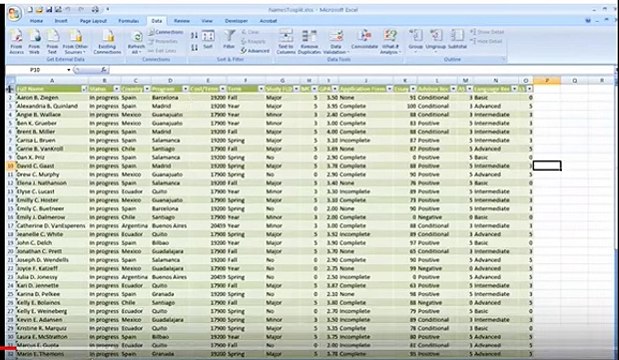Open the Office Button menu
Screen dimensions: 619x360
tap(14, 13)
